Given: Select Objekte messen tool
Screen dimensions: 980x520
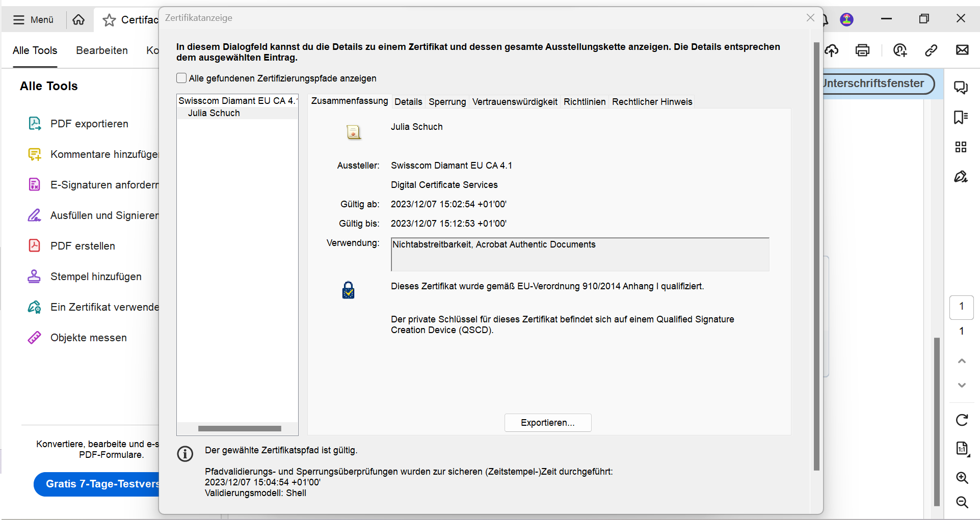Looking at the screenshot, I should coord(77,338).
